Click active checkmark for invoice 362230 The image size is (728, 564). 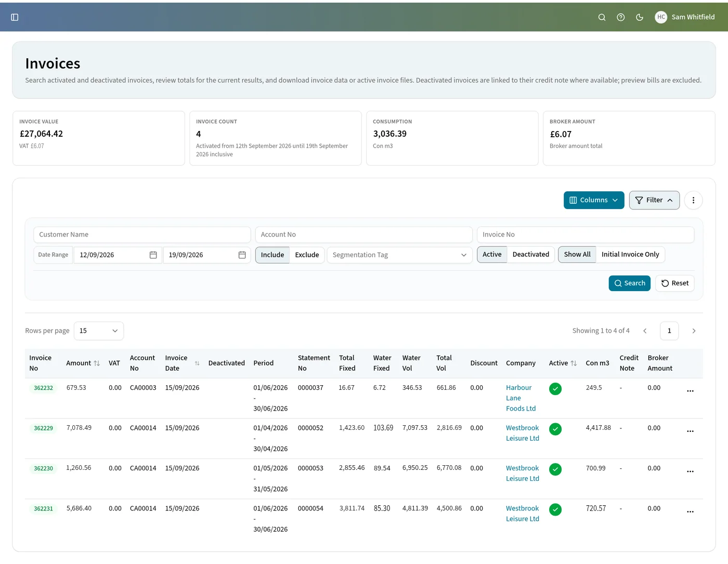point(555,469)
